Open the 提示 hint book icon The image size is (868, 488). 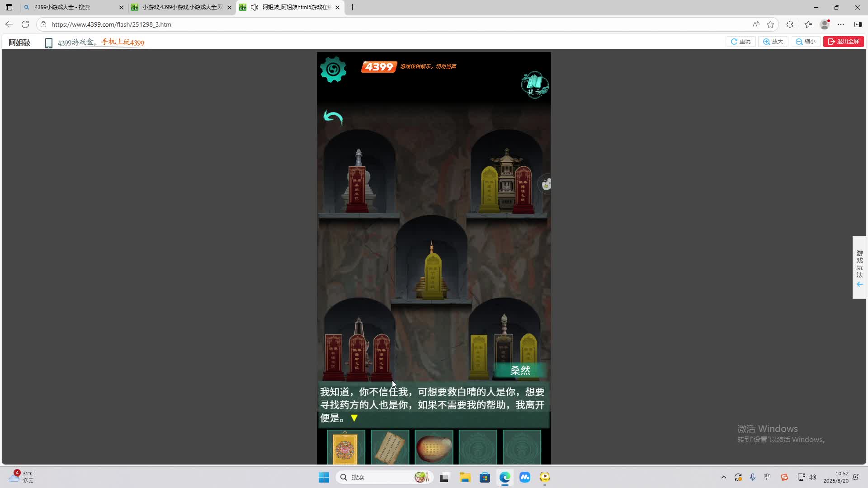click(x=535, y=84)
